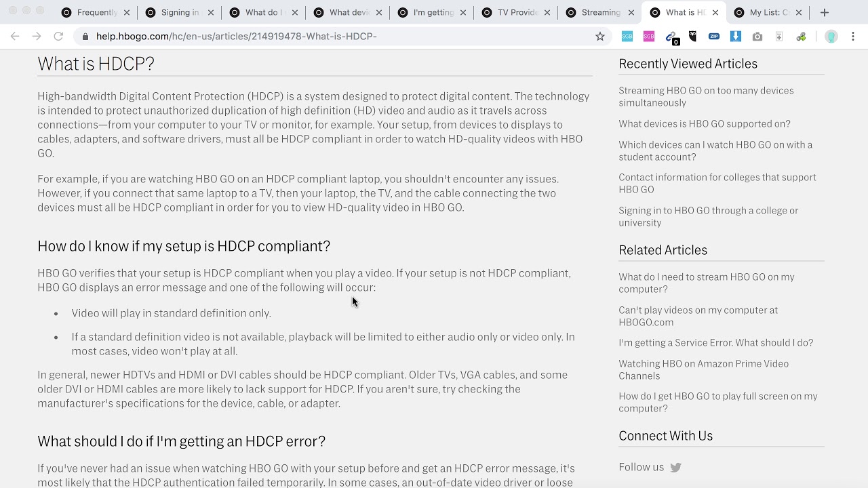
Task: Close the 'My List' tab
Action: 799,12
